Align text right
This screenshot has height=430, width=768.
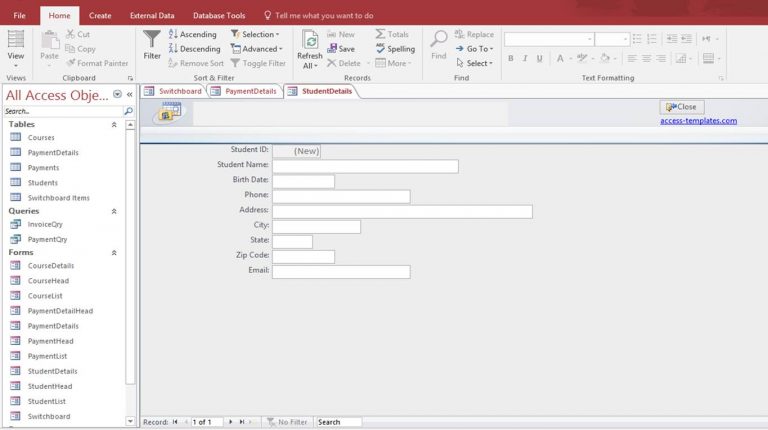[661, 59]
